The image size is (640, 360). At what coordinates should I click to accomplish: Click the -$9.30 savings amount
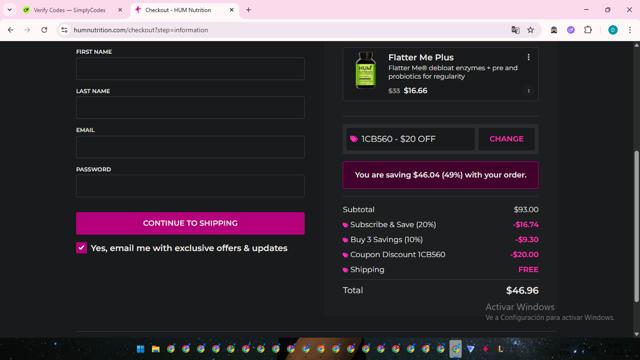point(527,240)
